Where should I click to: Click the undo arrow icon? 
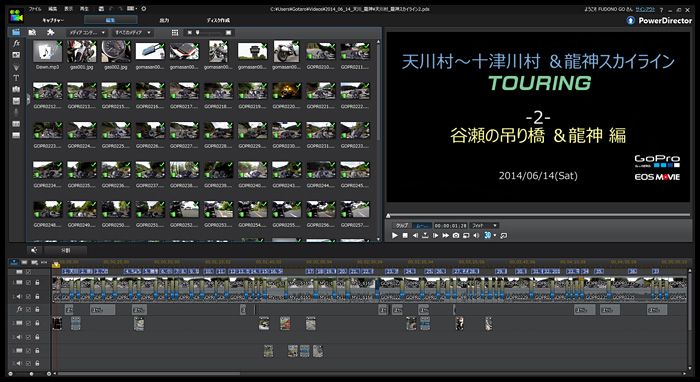click(112, 8)
